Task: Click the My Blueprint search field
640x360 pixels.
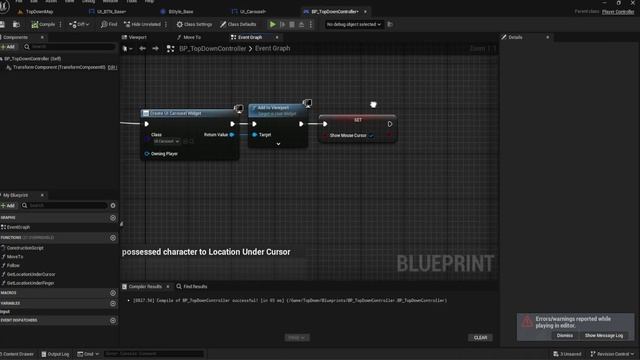Action: (x=64, y=206)
